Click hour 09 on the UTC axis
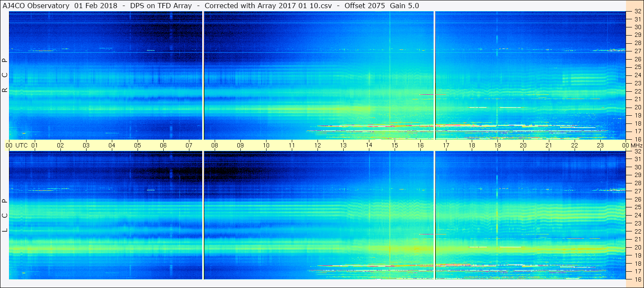Screen dimensions: 644x288 [240, 145]
